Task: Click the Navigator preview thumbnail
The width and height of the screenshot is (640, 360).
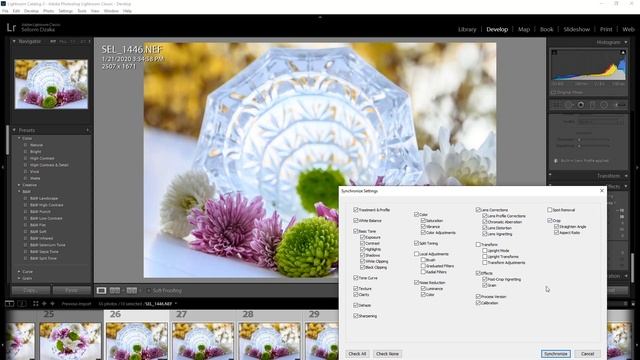Action: pos(51,84)
